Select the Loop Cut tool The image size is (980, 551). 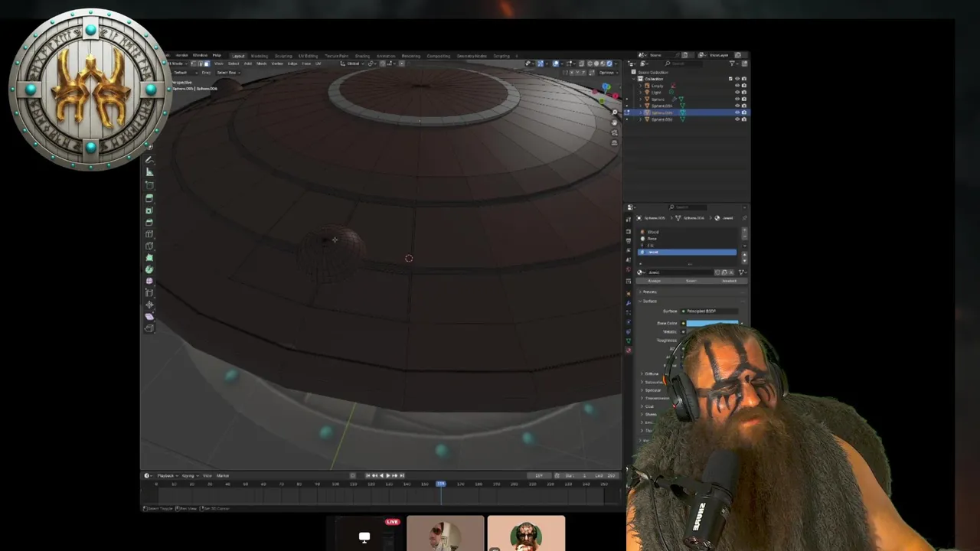(x=149, y=234)
